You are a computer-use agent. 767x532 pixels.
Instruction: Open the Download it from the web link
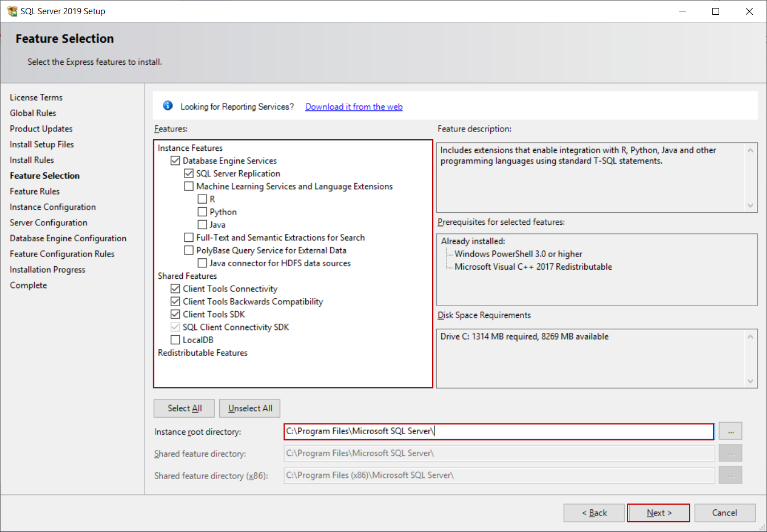[354, 106]
